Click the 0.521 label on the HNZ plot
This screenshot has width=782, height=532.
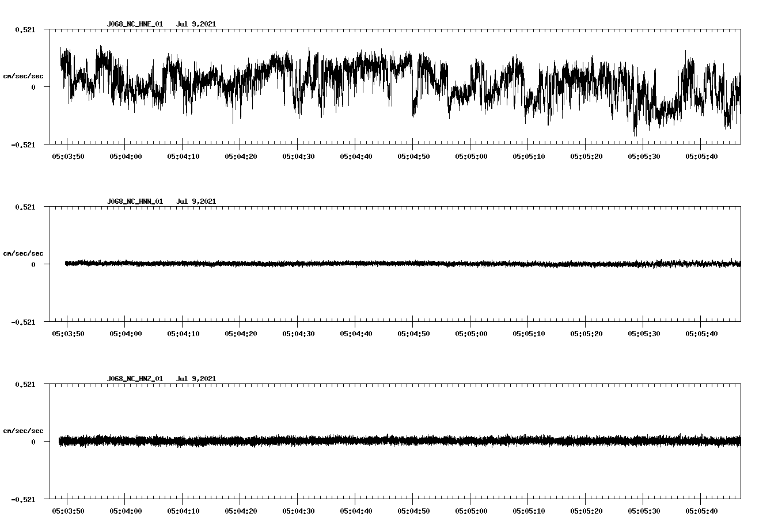(x=25, y=384)
